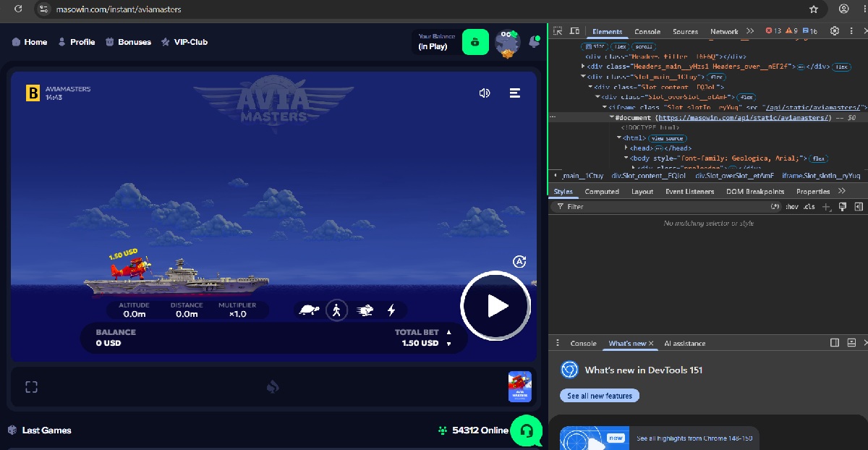The image size is (868, 450).
Task: Toggle the autoplay icon above play button
Action: point(519,262)
